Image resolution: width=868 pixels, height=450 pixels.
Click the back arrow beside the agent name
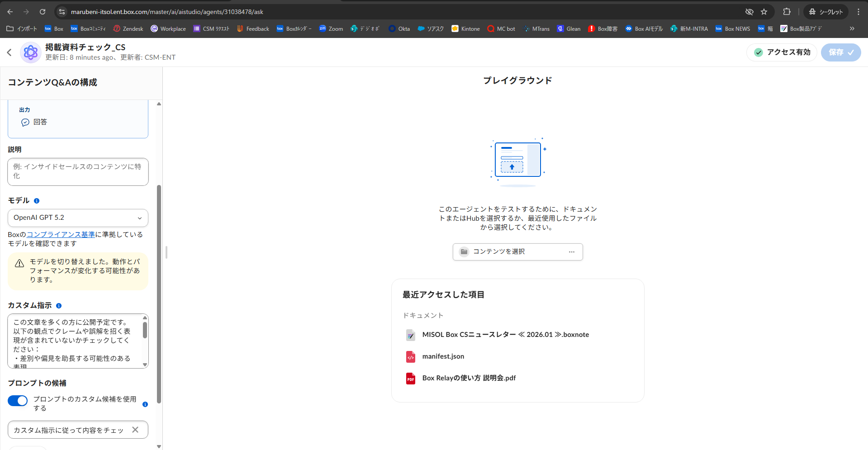click(9, 52)
